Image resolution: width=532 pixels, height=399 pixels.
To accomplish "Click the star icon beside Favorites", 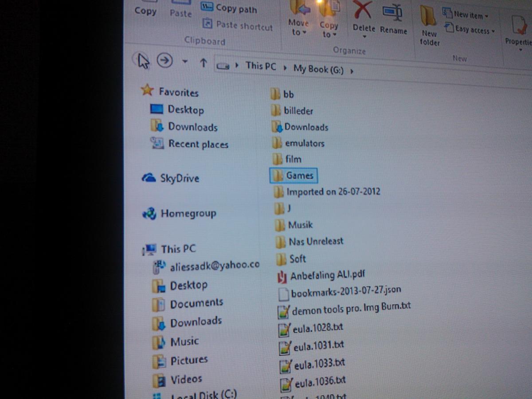I will coord(147,90).
